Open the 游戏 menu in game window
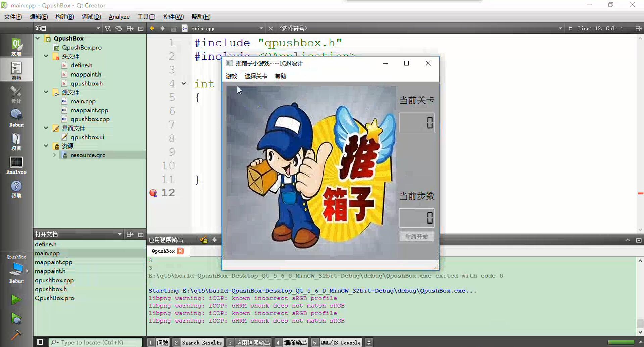The height and width of the screenshot is (347, 644). click(x=232, y=76)
